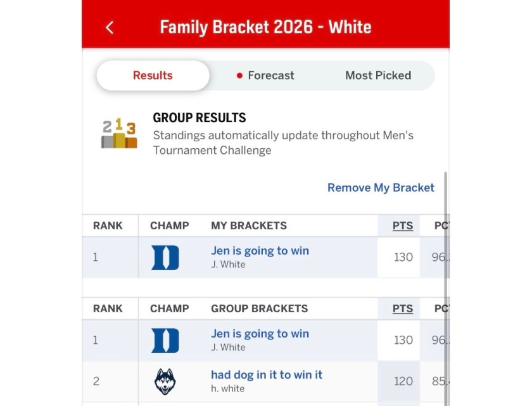Click the Remove My Bracket link

pyautogui.click(x=381, y=187)
